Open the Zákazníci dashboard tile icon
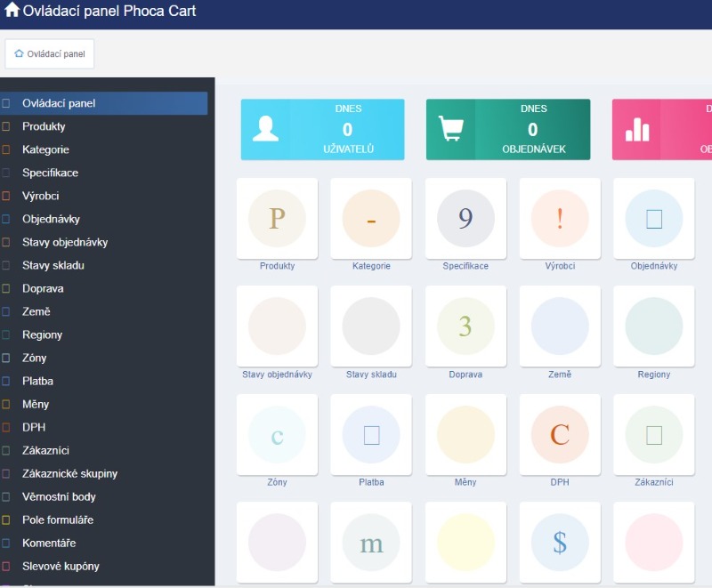Image resolution: width=712 pixels, height=588 pixels. point(654,435)
